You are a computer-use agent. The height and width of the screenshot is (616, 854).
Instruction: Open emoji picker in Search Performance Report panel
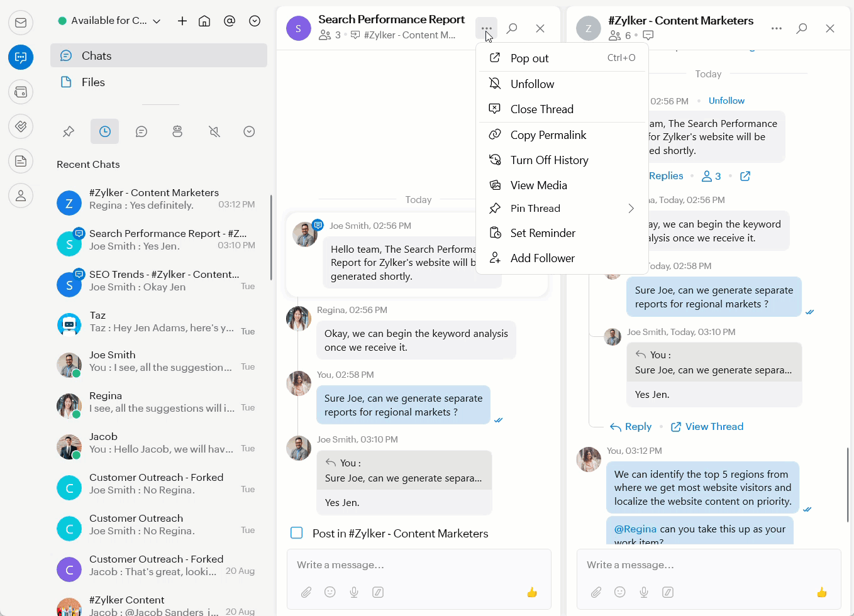[330, 592]
